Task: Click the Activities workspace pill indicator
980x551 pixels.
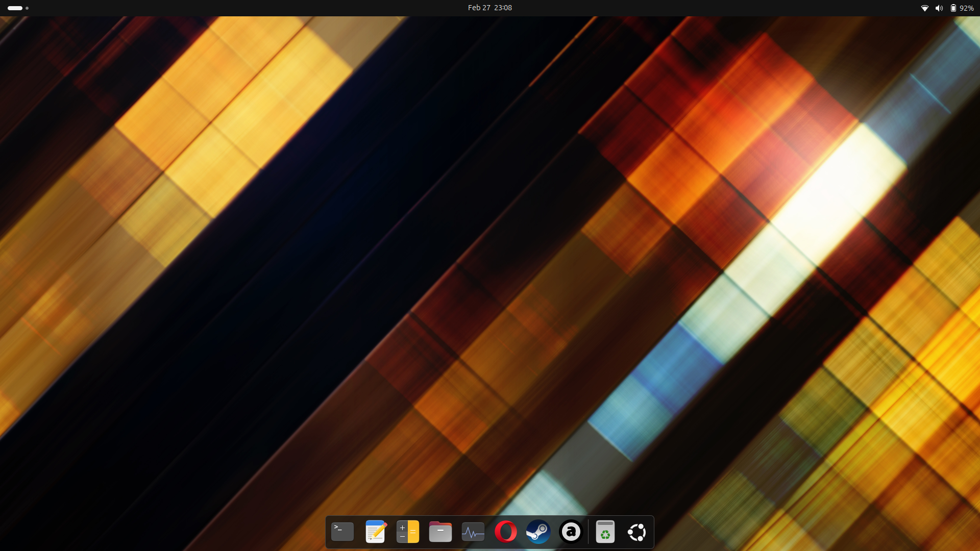Action: [15, 8]
